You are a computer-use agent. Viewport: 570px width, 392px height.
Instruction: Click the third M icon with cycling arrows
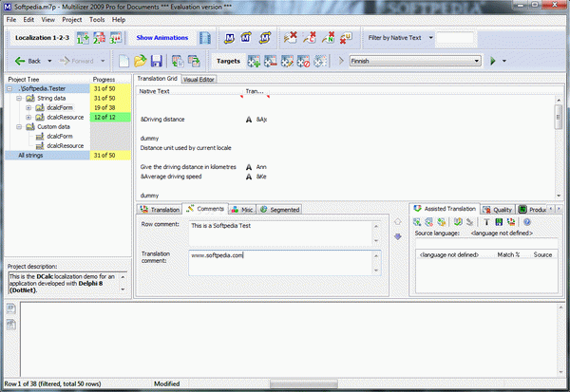(265, 38)
